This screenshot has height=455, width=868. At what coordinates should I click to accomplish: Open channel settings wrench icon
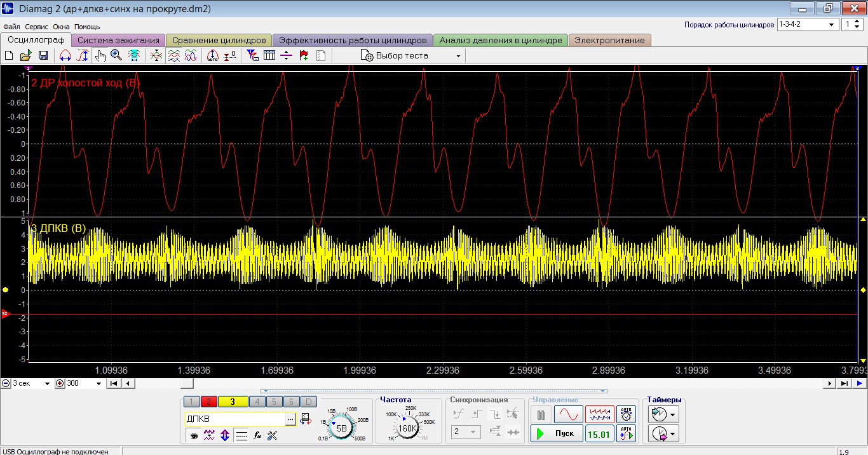pyautogui.click(x=273, y=435)
